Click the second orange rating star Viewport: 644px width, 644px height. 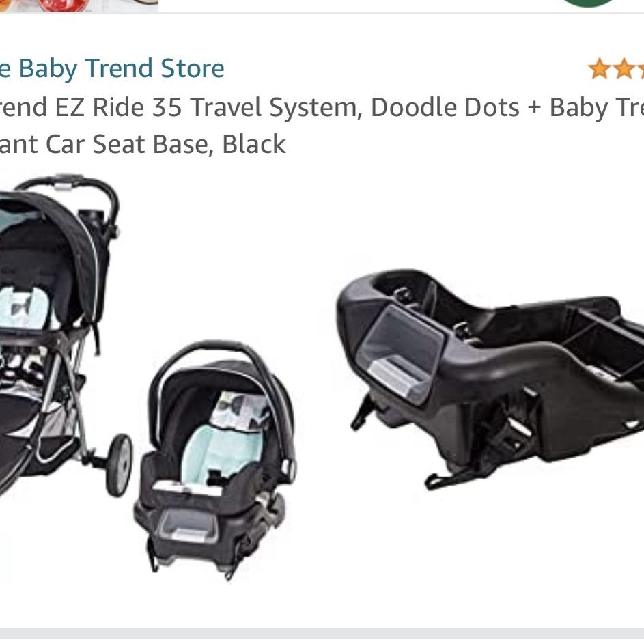tap(624, 68)
